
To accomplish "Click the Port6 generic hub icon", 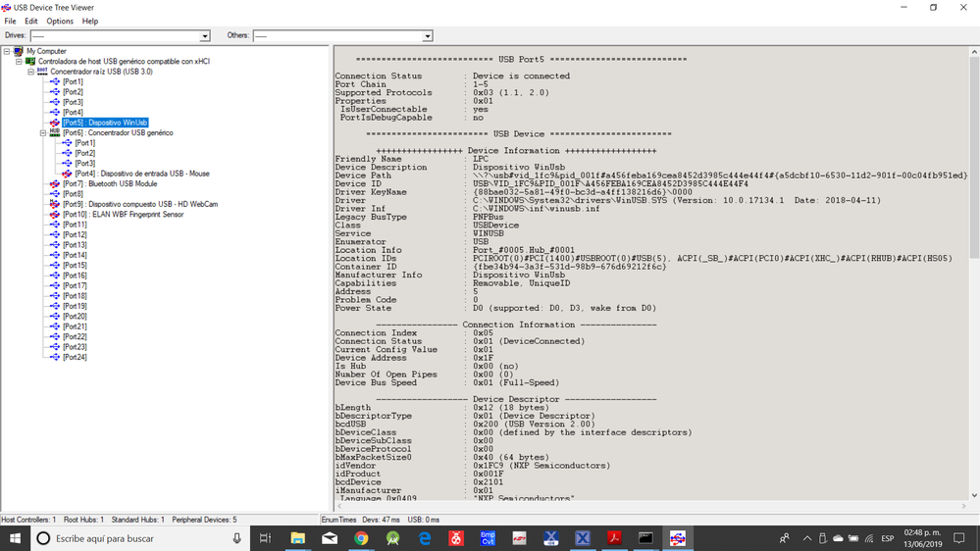I will 54,132.
